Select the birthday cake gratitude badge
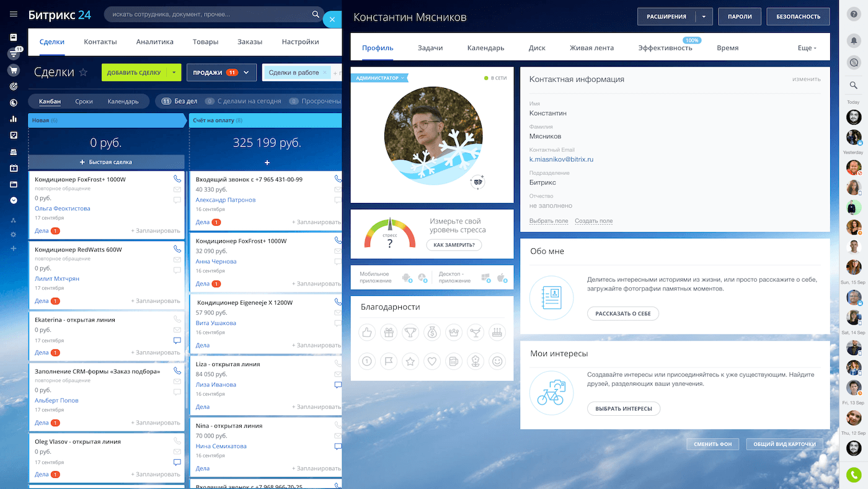868x489 pixels. pos(497,333)
